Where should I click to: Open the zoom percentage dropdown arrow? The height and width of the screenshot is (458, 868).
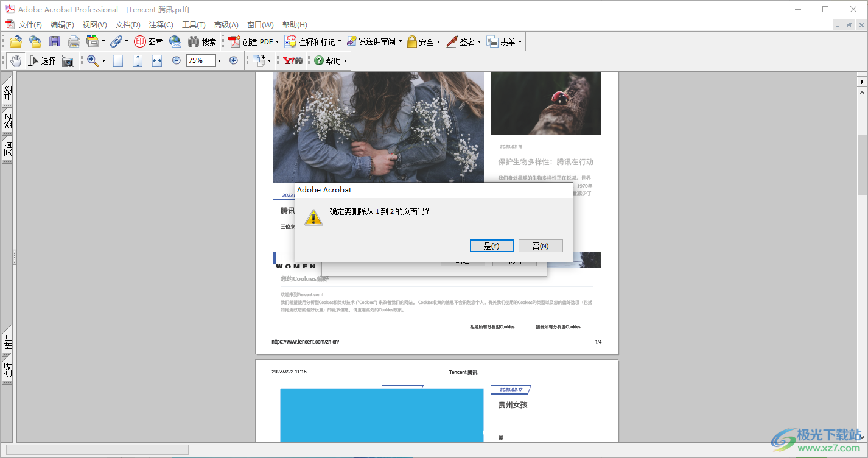pyautogui.click(x=220, y=60)
